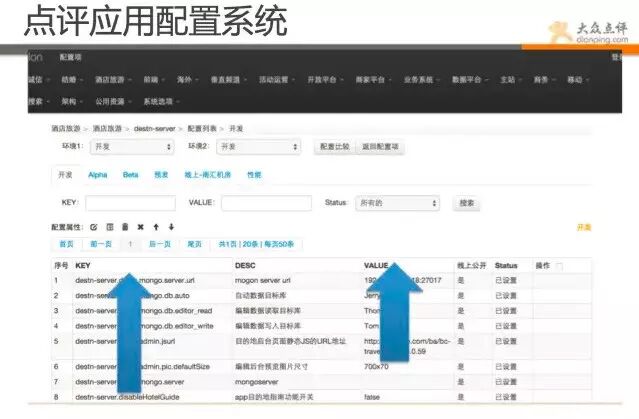Click the 自动数据目标库 description cell
Image resolution: width=639 pixels, height=419 pixels.
[260, 296]
